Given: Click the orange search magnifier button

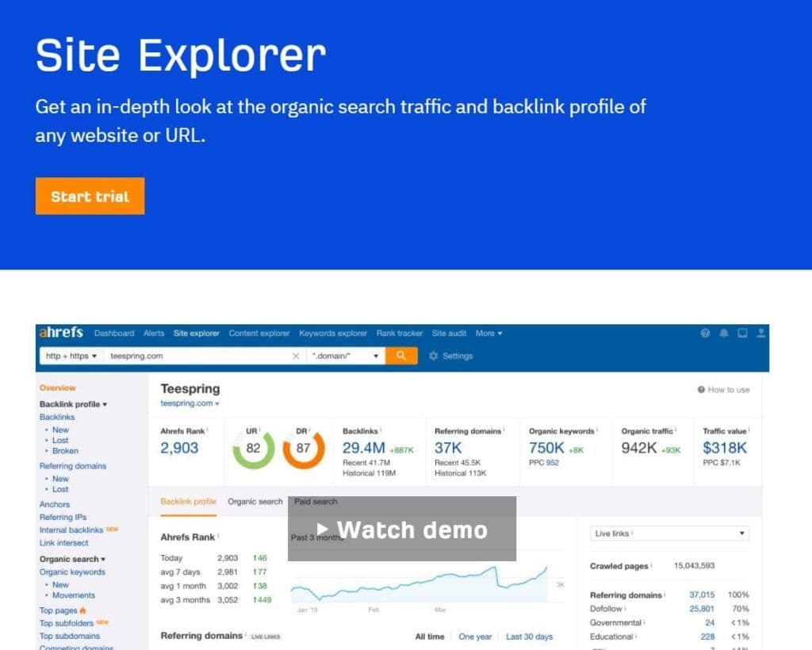Looking at the screenshot, I should point(401,356).
